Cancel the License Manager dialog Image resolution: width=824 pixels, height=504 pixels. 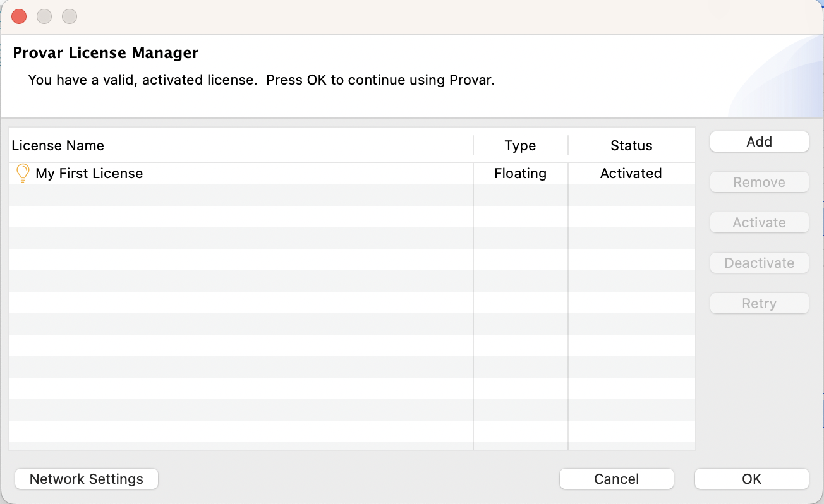[x=617, y=479]
